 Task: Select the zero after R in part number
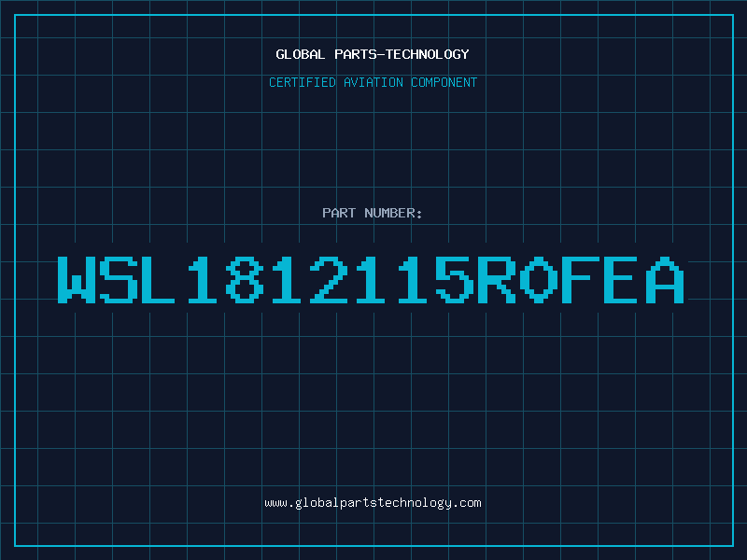(x=538, y=279)
